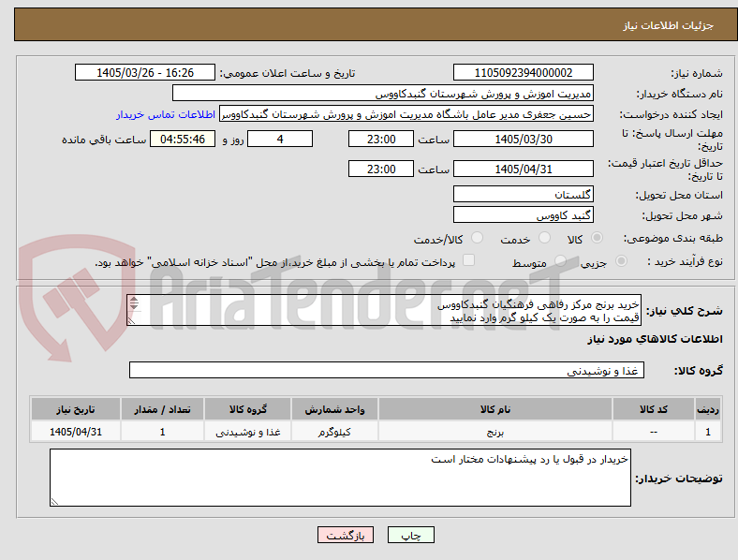
Task: Click the ایجاد کننده درخواست field
Action: 406,114
